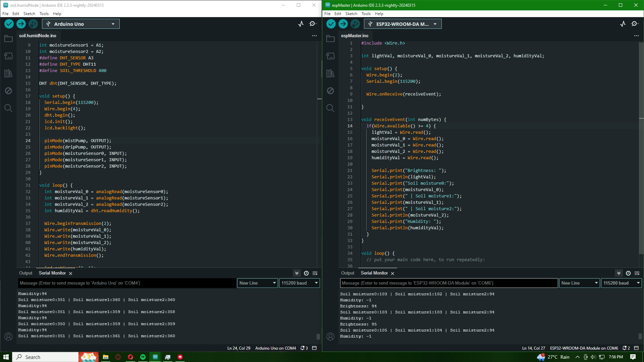The height and width of the screenshot is (362, 644).
Task: Click the Verify button in the soil.humidNode window
Action: pyautogui.click(x=9, y=24)
